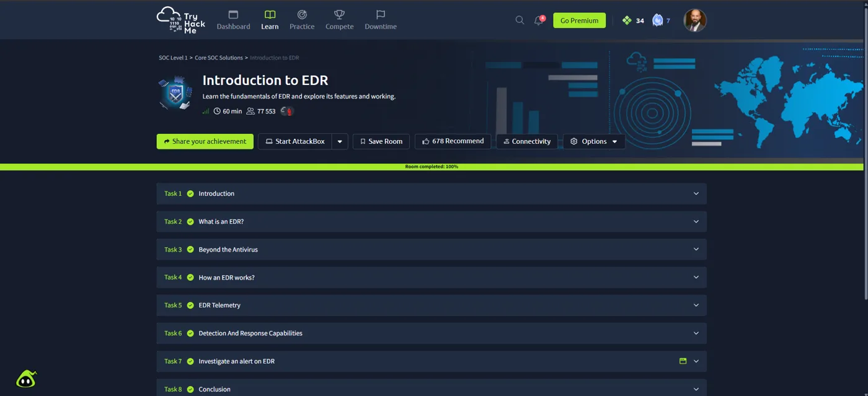
Task: Click the EDR Telemetry task title
Action: [219, 306]
